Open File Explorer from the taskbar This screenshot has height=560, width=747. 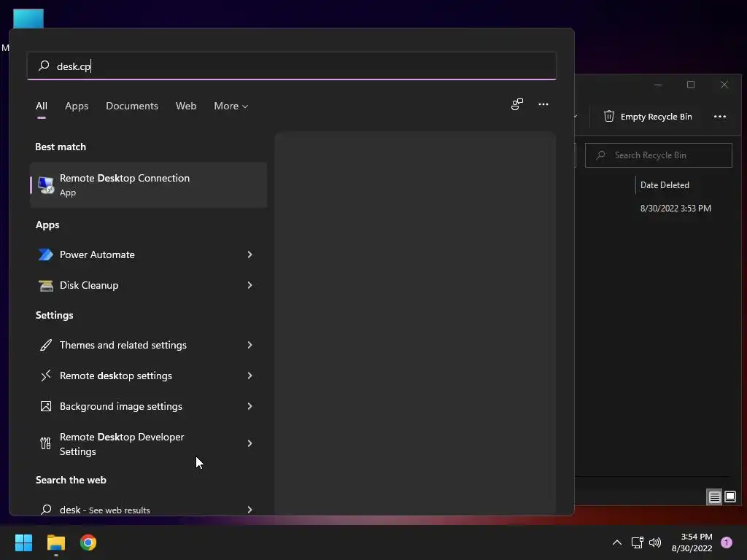(55, 542)
